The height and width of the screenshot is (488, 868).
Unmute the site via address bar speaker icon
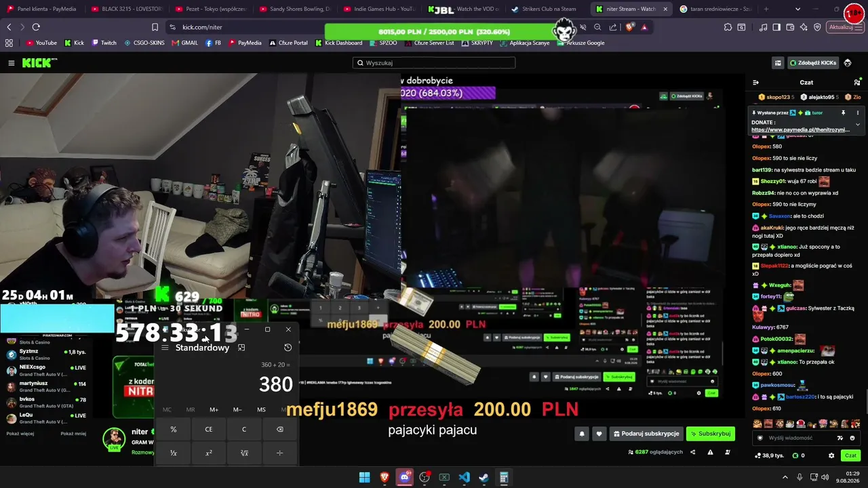click(x=583, y=27)
